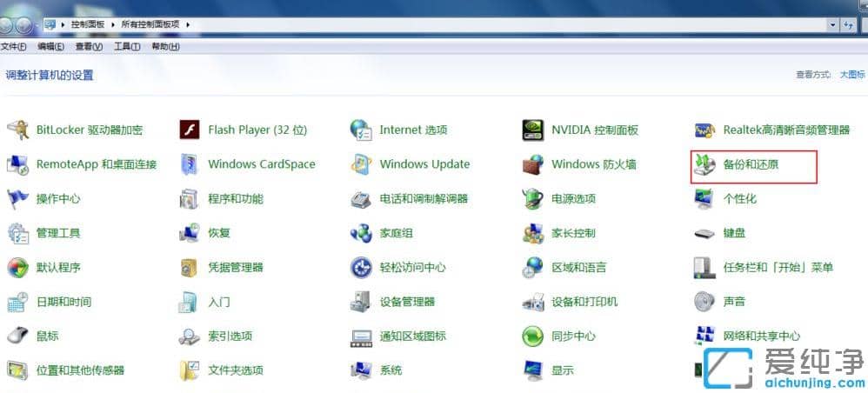868x393 pixels.
Task: Open Flash Player (32 位) icon
Action: click(x=190, y=130)
